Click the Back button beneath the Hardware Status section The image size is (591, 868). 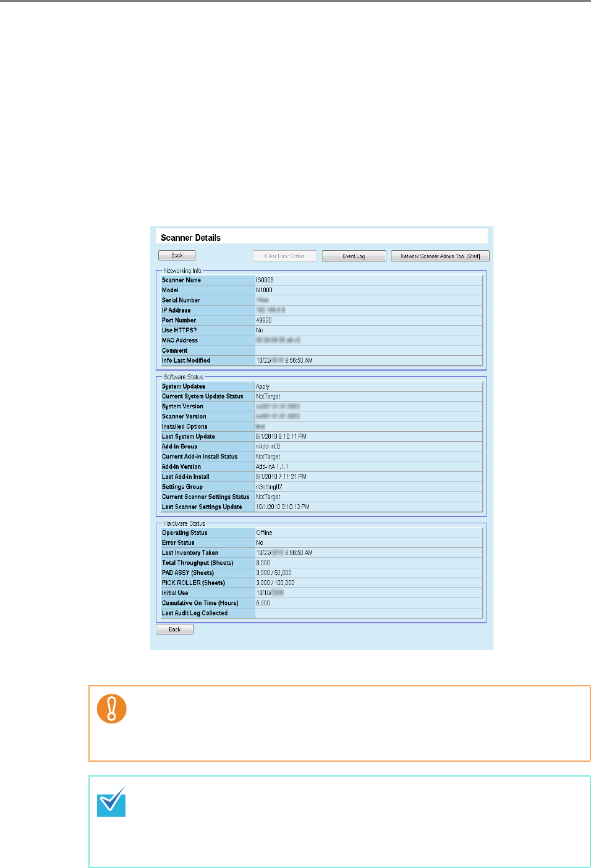(175, 629)
